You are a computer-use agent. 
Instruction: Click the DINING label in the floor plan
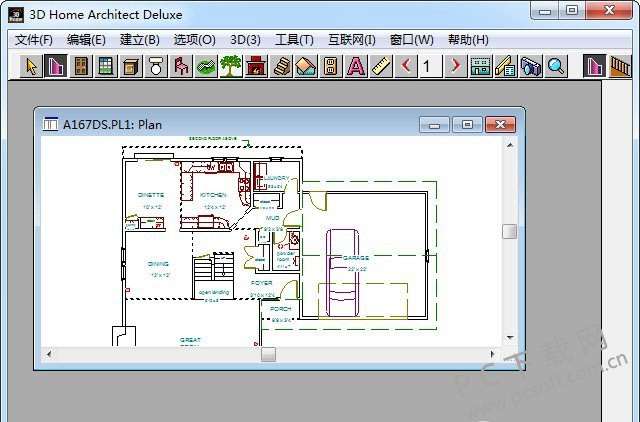point(158,264)
